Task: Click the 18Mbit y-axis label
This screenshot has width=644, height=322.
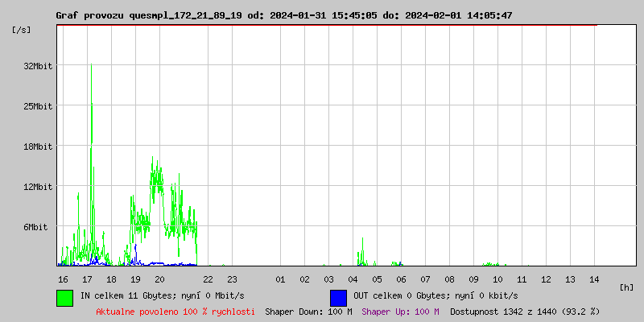Action: coord(38,147)
